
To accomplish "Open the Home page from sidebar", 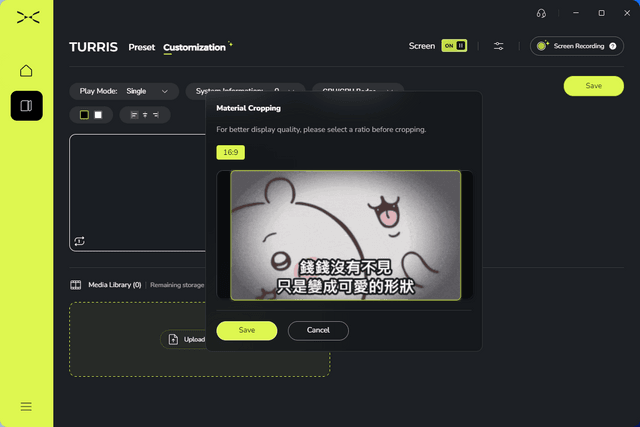I will coord(26,71).
